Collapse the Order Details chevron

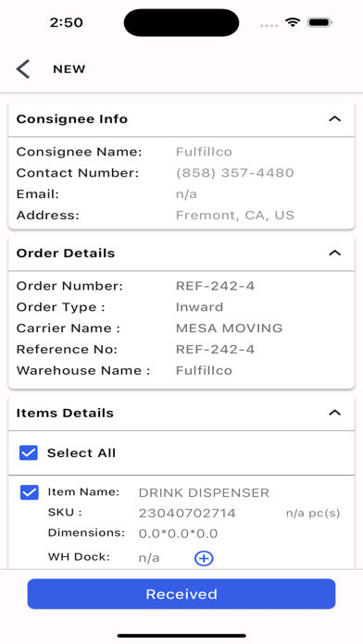(335, 253)
